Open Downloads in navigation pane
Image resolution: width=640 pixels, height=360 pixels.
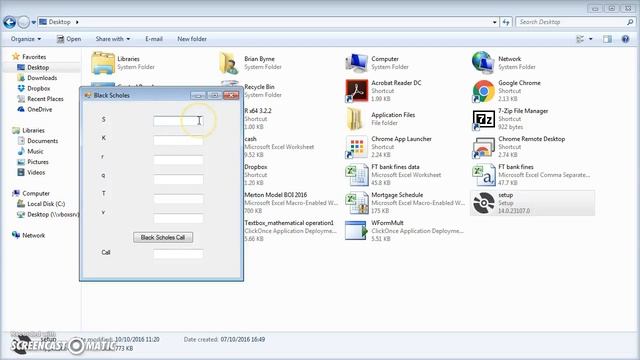[42, 78]
